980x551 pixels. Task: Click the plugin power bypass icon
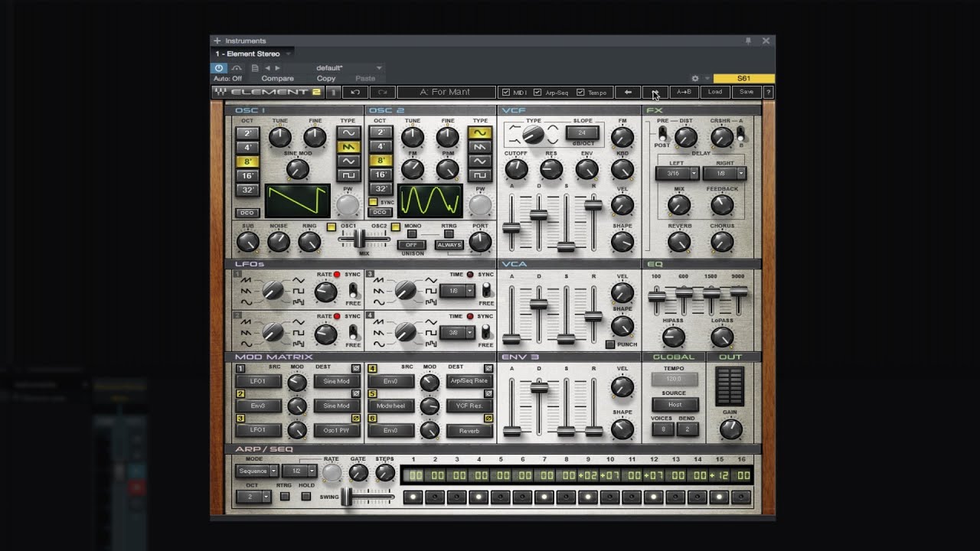pos(220,68)
